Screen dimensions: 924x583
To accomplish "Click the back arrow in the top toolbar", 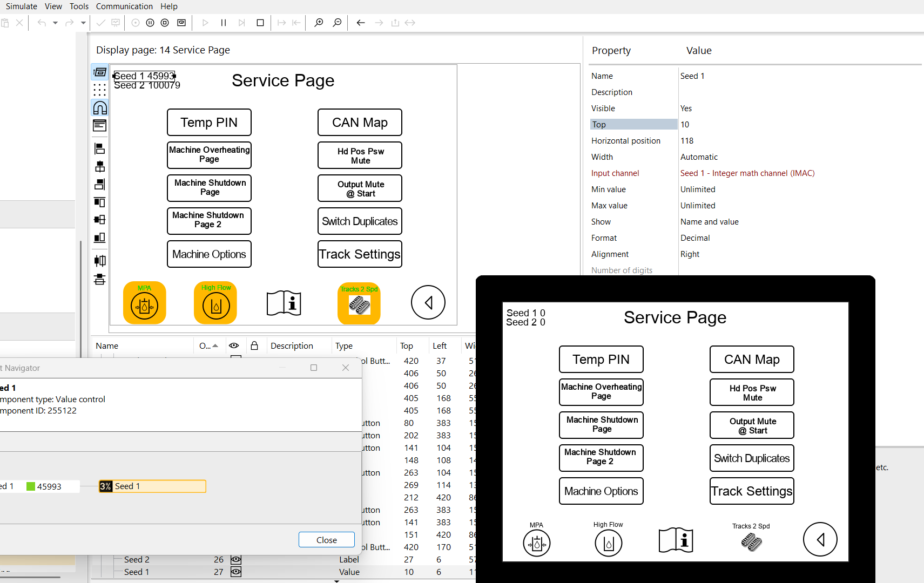I will click(x=361, y=23).
